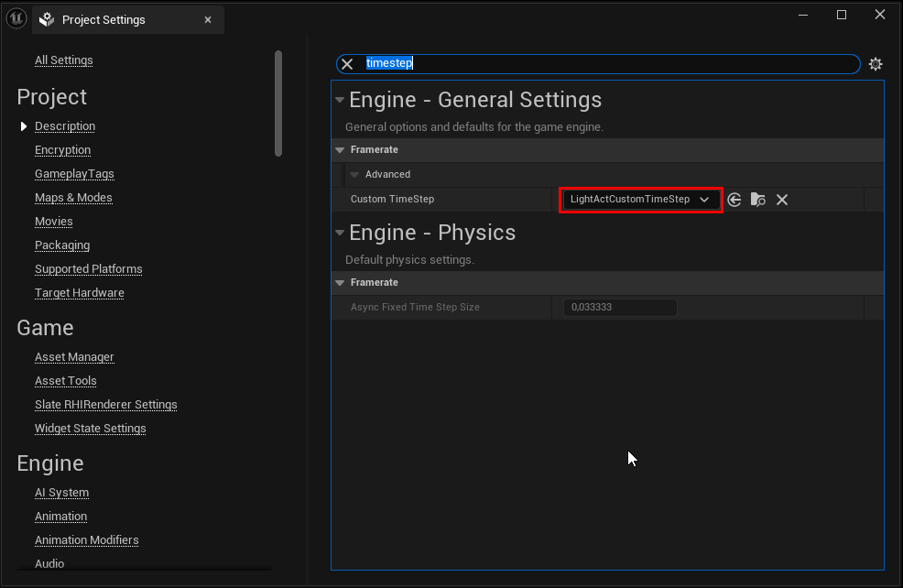Collapse the Engine - Physics section

(340, 234)
